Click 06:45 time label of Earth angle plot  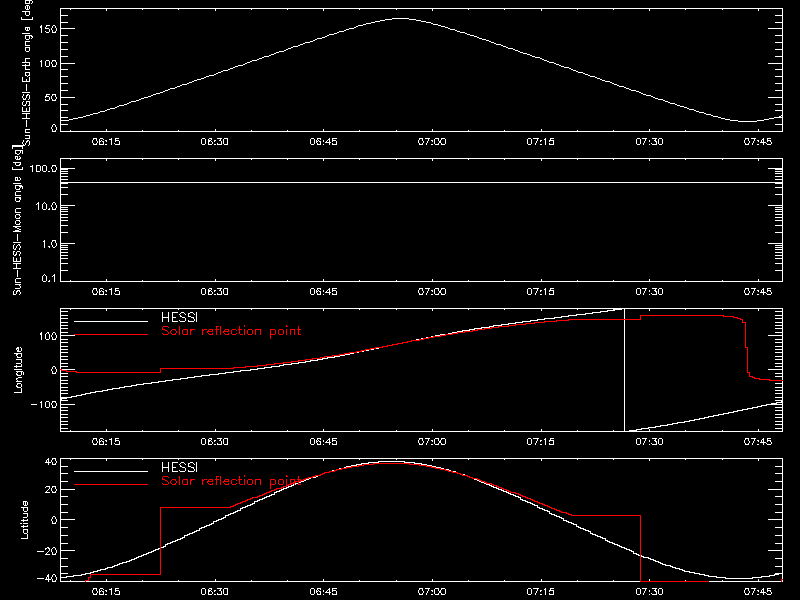point(323,142)
